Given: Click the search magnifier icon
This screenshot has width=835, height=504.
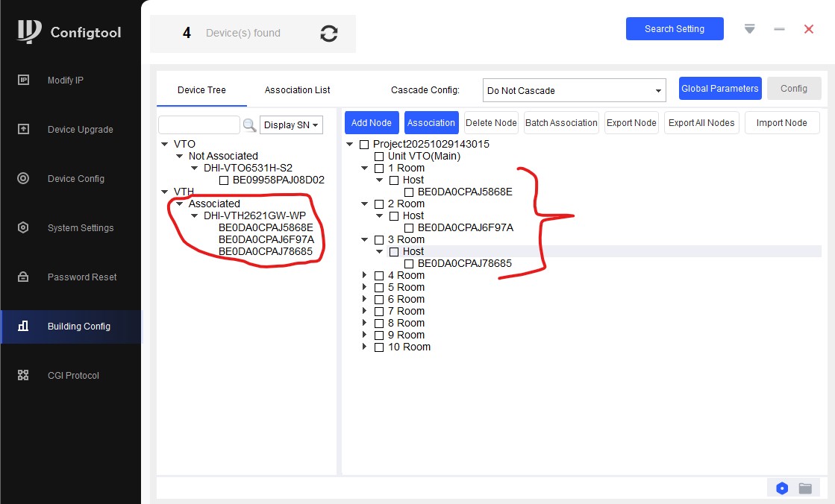Looking at the screenshot, I should pyautogui.click(x=249, y=125).
